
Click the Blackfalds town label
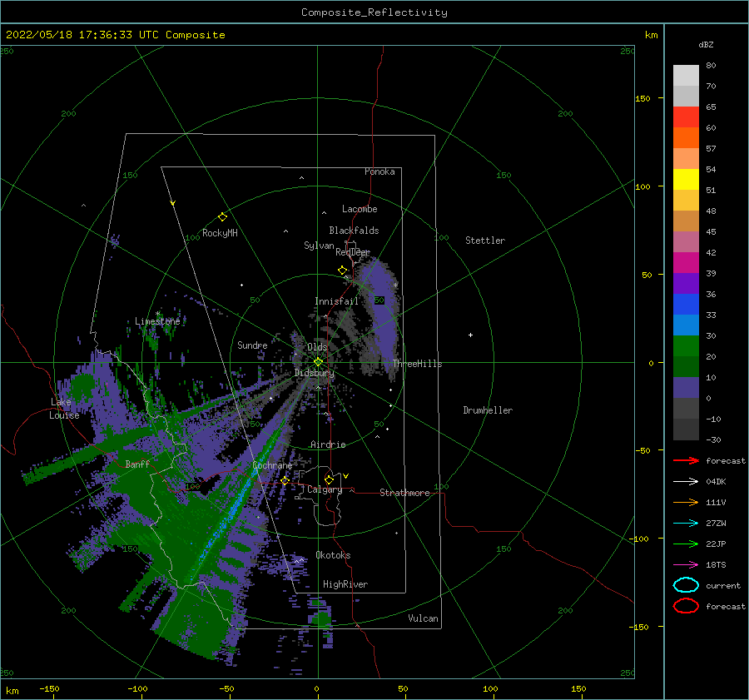click(x=354, y=231)
